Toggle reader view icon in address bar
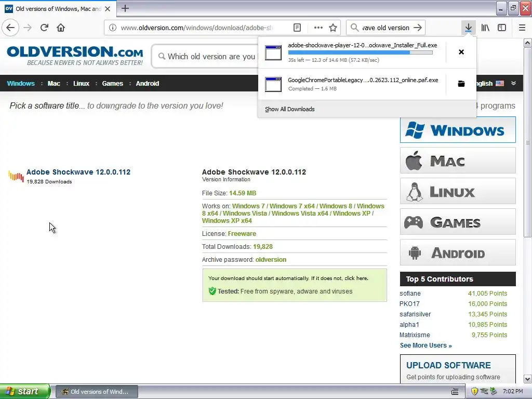 (297, 28)
